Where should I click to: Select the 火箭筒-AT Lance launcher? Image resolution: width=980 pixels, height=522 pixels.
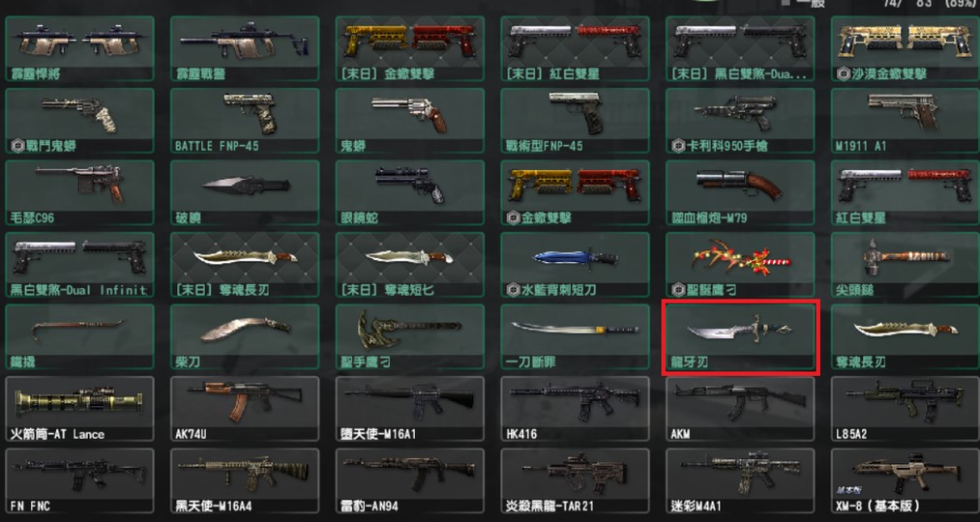79,409
